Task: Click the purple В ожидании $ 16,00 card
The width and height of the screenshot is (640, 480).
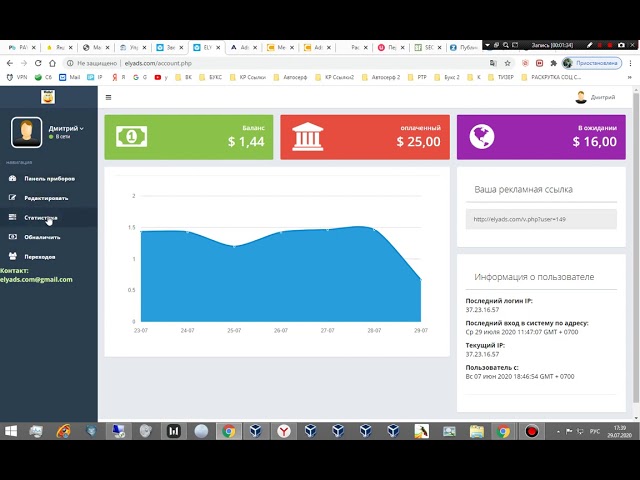Action: (x=541, y=137)
